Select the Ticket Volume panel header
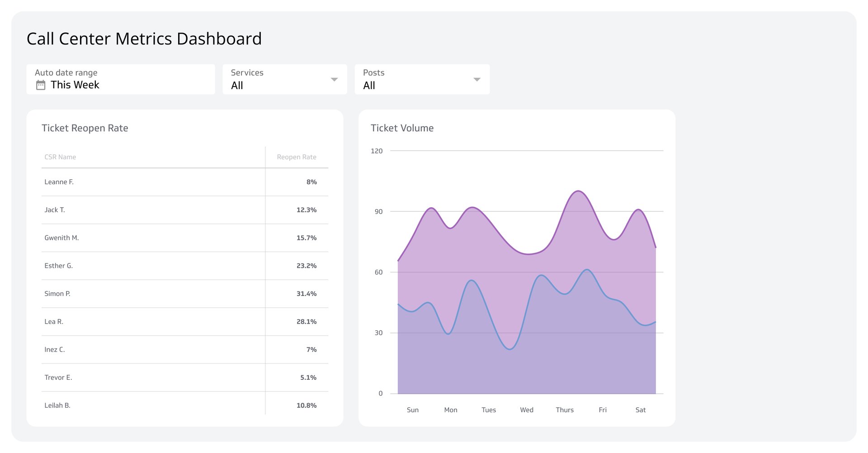The image size is (868, 453). 401,128
